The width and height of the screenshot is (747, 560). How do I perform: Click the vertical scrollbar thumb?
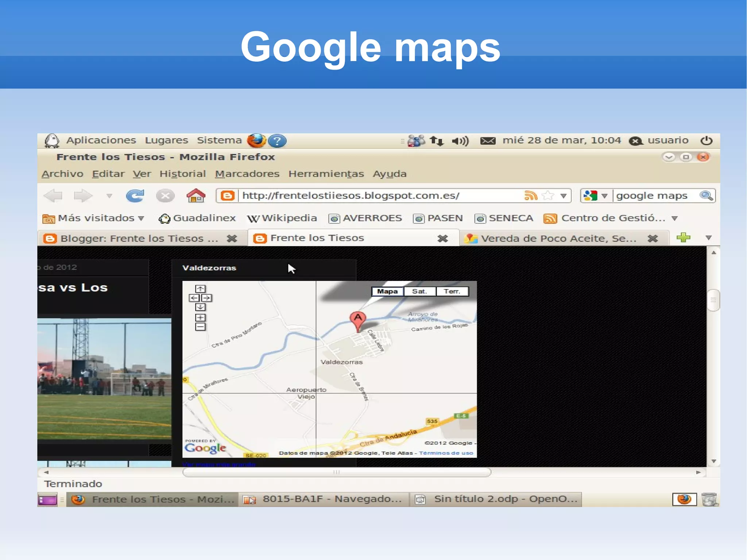713,300
